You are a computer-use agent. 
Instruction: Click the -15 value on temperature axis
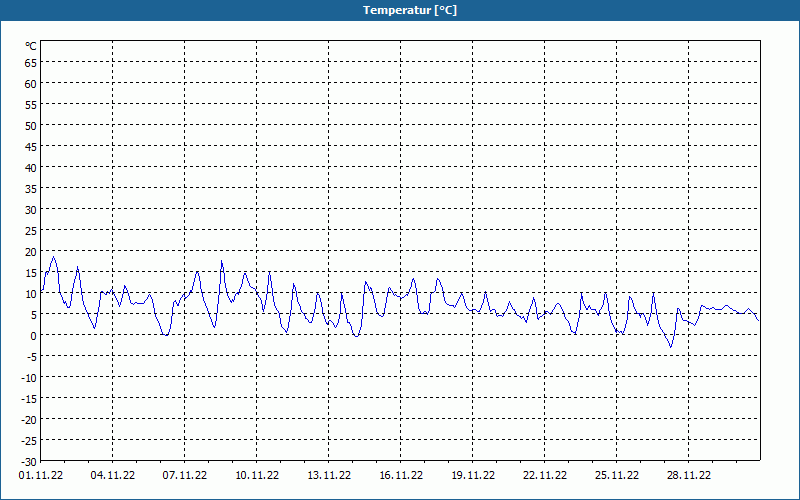click(x=29, y=399)
